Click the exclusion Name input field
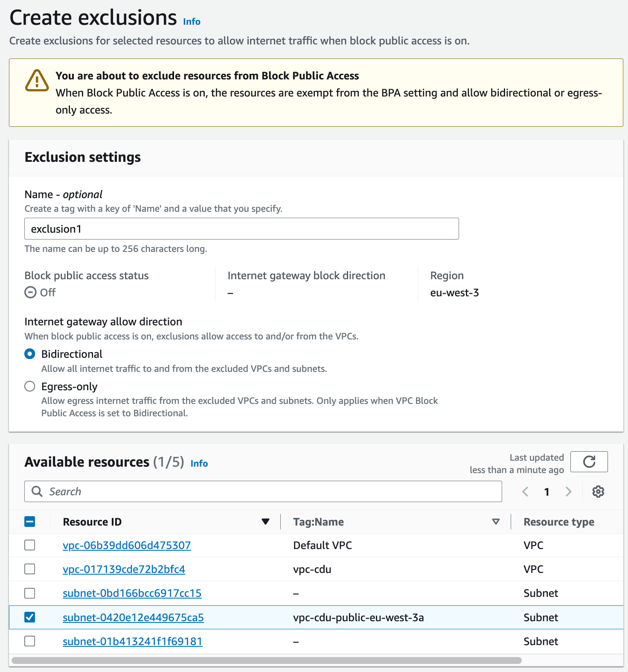Image resolution: width=628 pixels, height=672 pixels. tap(241, 229)
